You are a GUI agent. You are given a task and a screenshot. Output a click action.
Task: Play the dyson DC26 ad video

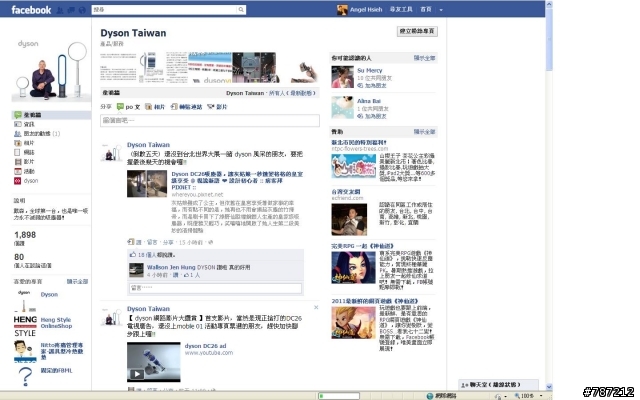pos(137,374)
